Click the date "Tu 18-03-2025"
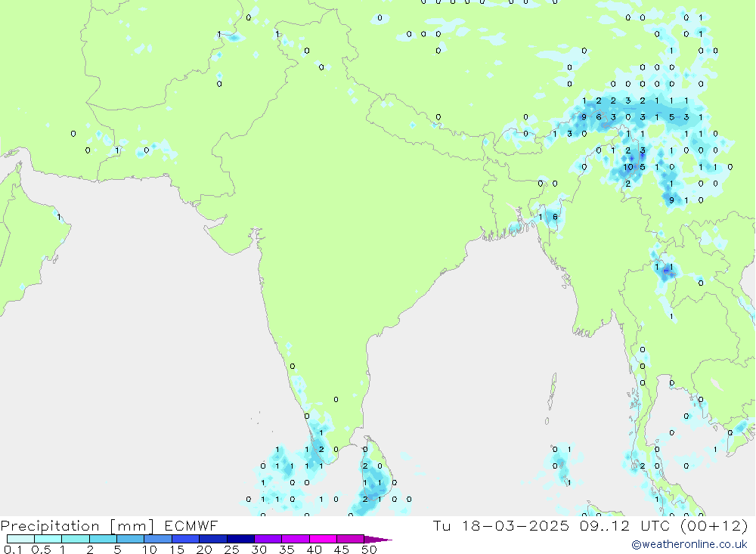The width and height of the screenshot is (756, 554). [501, 526]
